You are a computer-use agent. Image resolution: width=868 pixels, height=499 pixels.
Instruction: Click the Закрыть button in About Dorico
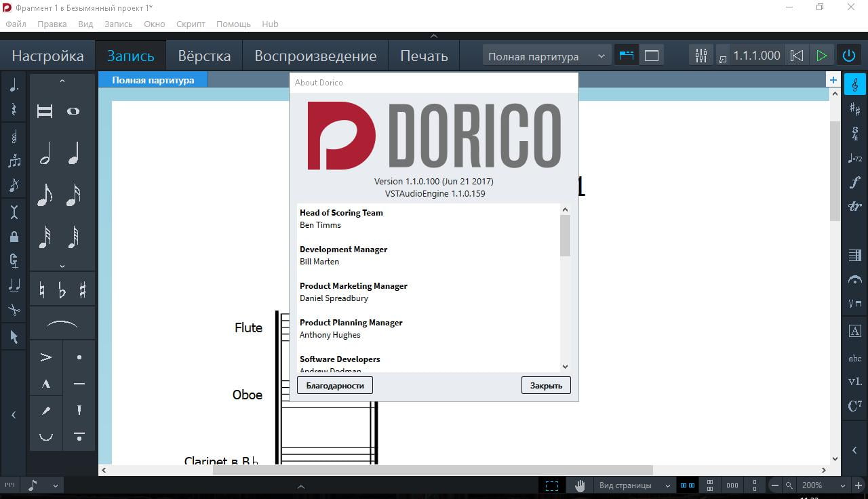(x=546, y=385)
